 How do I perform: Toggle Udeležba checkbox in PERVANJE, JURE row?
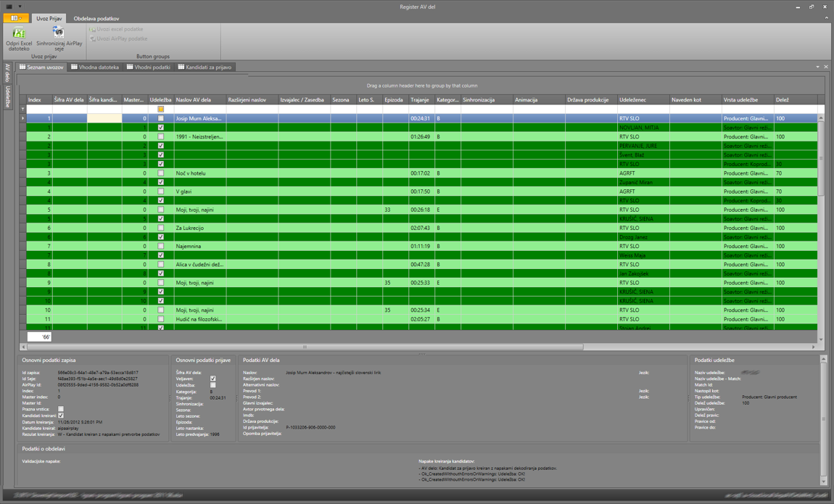point(160,146)
